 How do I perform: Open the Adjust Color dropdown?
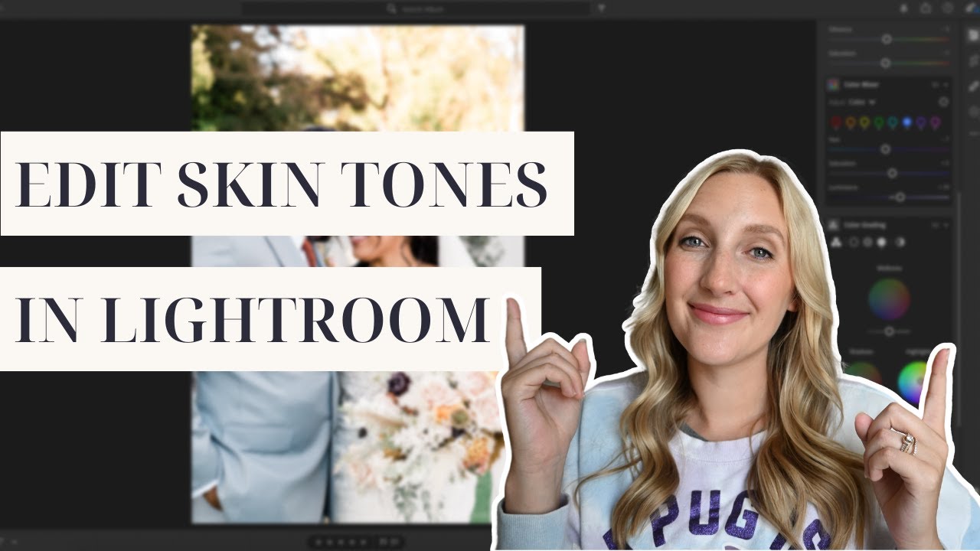(x=862, y=102)
